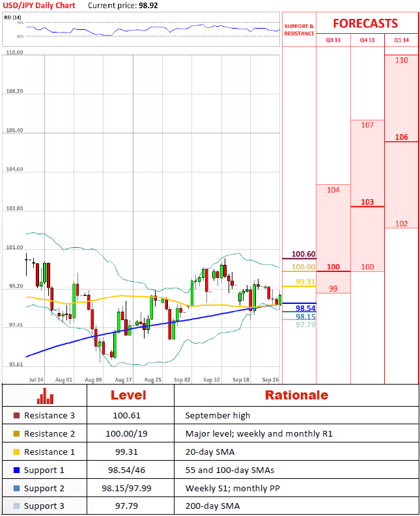Click the Jul 24 date axis label
The image size is (420, 516).
36,380
